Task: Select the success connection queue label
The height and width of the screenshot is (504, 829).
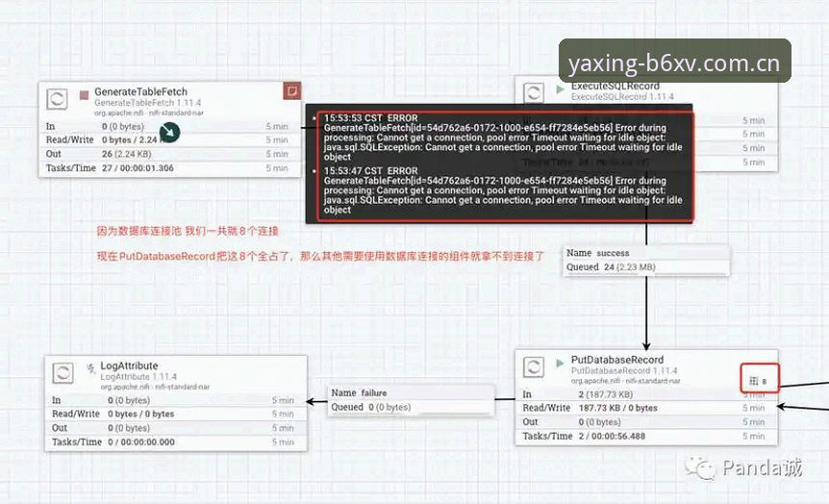Action: tap(646, 261)
